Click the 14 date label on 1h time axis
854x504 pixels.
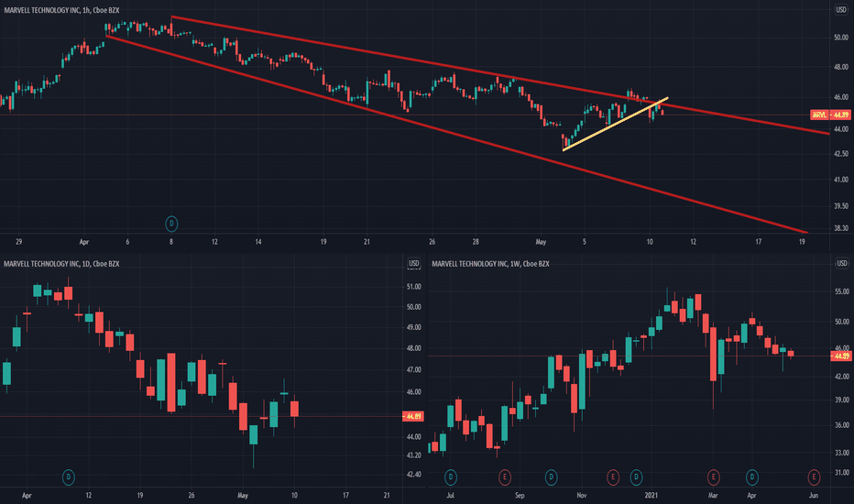(x=258, y=241)
